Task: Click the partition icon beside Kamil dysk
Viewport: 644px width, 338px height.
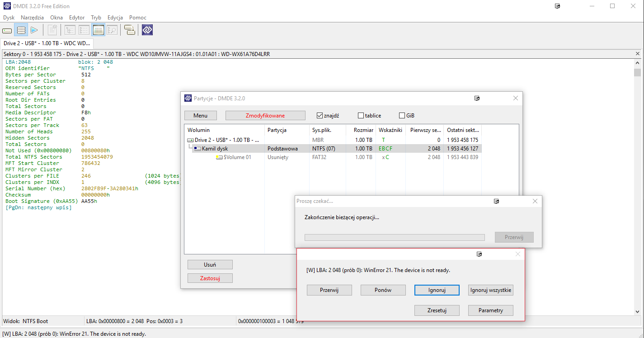Action: click(x=197, y=149)
